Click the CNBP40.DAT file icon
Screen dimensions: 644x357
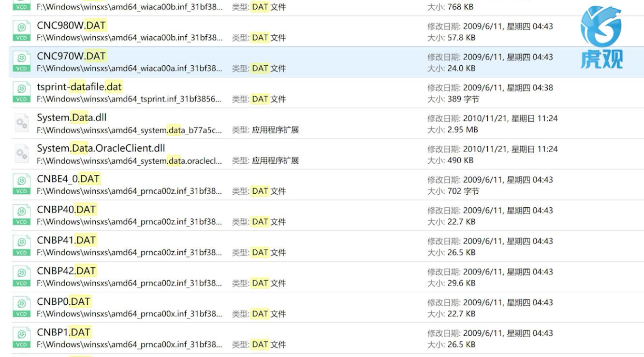click(x=21, y=215)
